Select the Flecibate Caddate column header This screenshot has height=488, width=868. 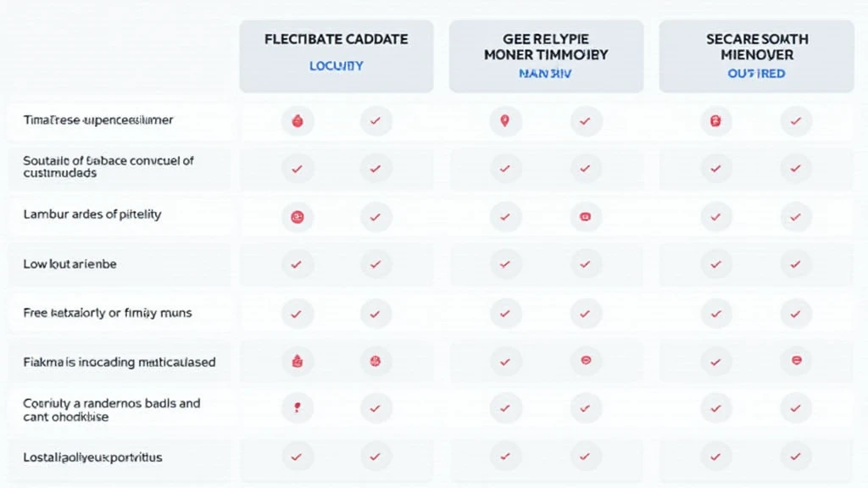(x=337, y=40)
